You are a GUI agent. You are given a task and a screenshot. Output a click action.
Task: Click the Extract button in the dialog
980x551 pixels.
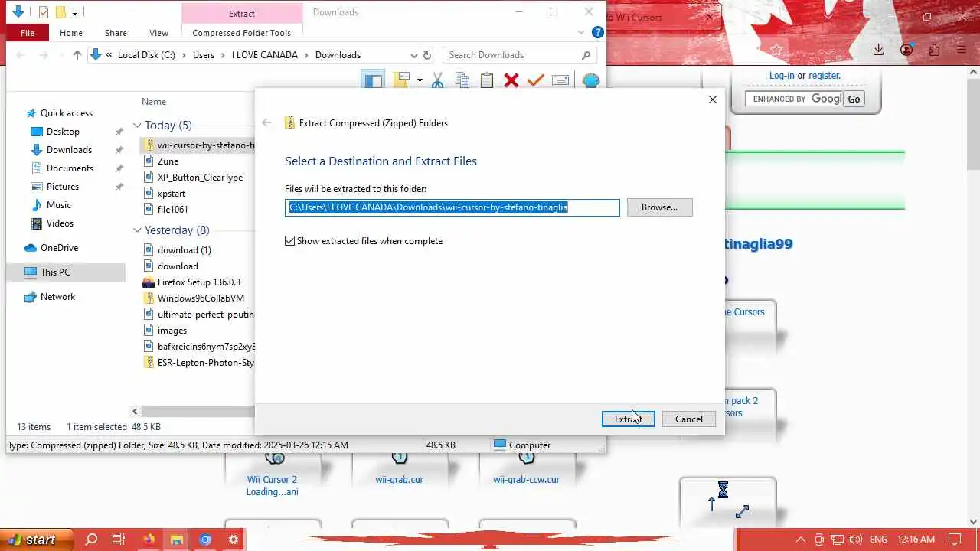tap(629, 419)
